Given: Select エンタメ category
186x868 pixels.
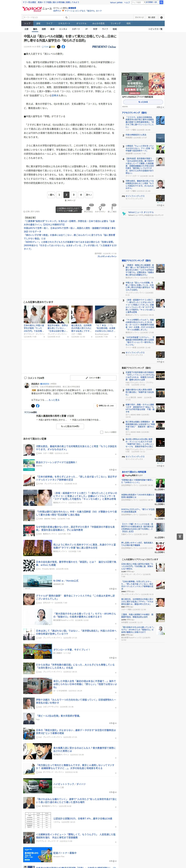Looking at the screenshot, I should click(63, 29).
